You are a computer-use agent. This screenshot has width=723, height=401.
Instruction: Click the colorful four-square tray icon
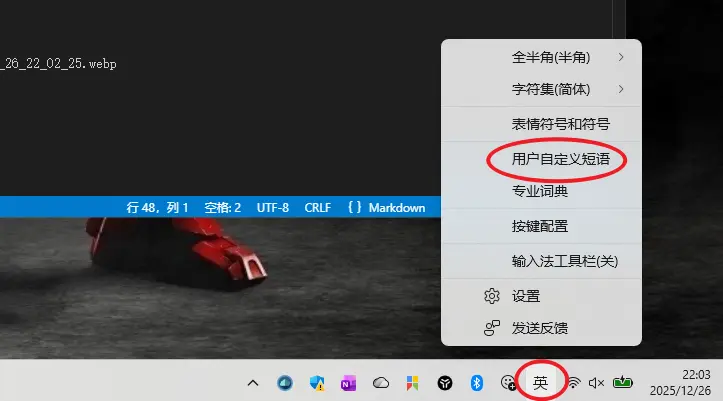pos(412,383)
